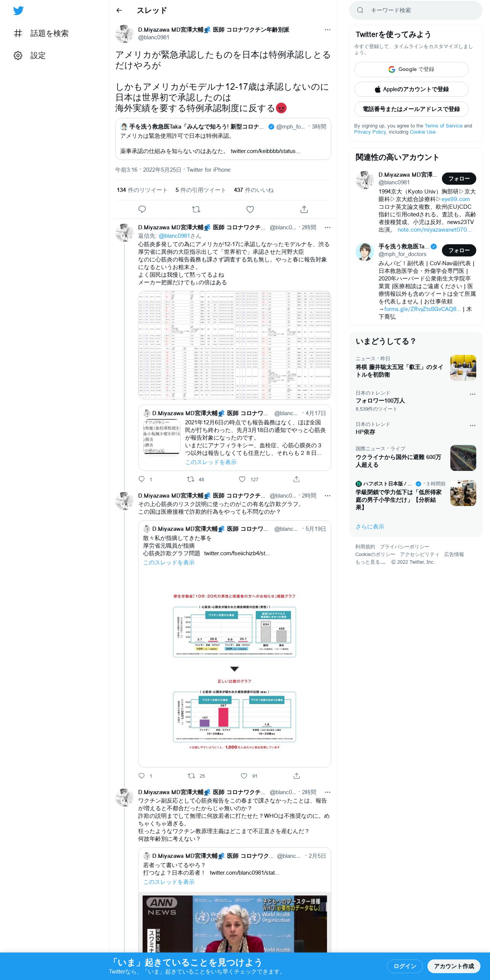Click the Twitter bird logo
This screenshot has height=980, width=490.
click(18, 11)
